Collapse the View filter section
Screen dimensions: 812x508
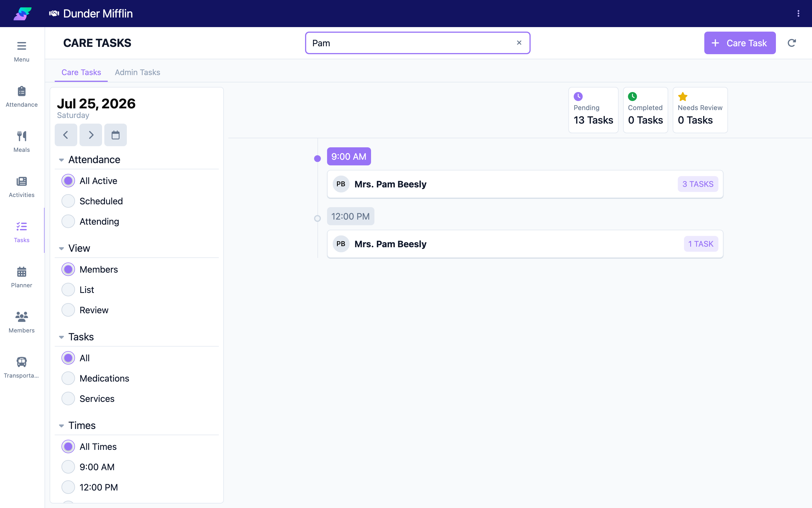tap(61, 249)
